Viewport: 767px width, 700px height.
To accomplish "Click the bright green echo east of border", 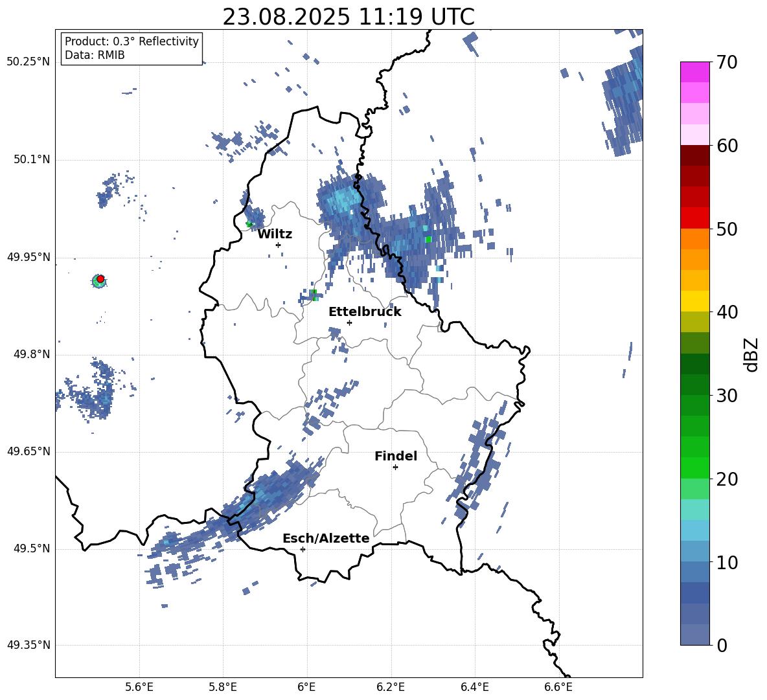I will (x=428, y=239).
